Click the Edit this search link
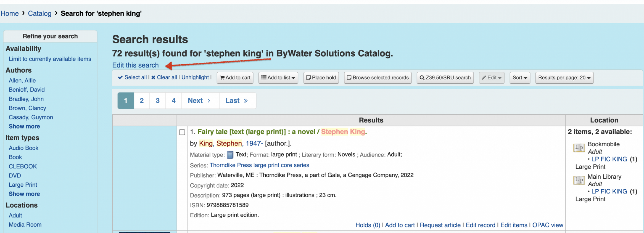 135,65
